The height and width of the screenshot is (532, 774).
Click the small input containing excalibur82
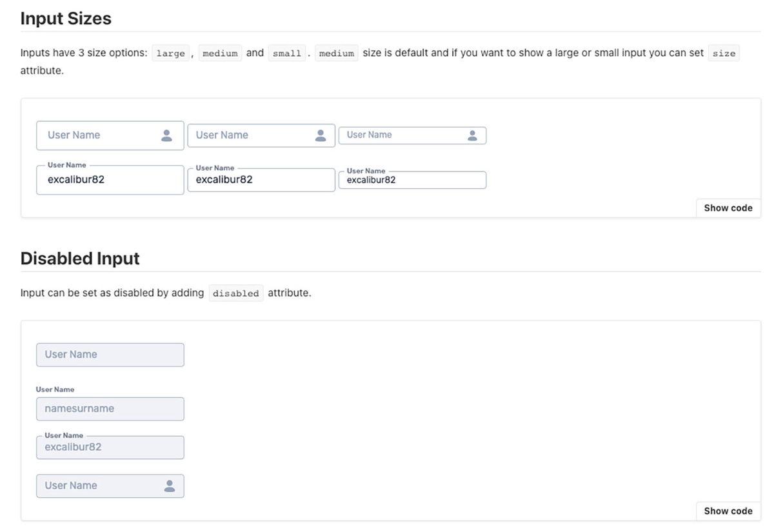(412, 181)
